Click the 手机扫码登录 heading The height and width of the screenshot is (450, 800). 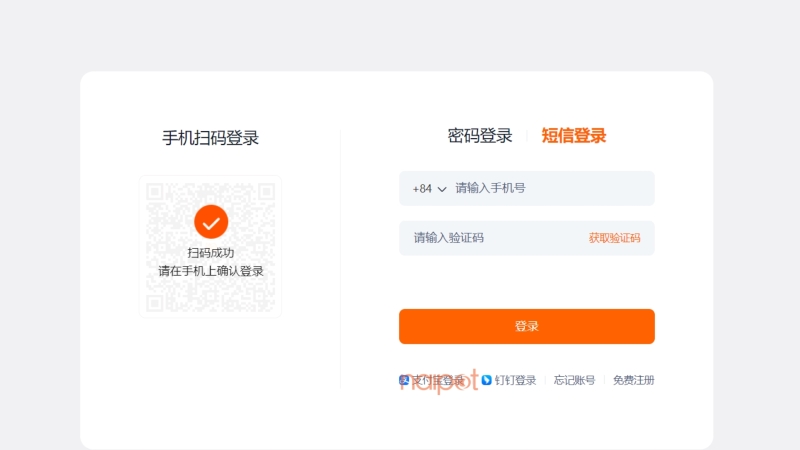211,138
